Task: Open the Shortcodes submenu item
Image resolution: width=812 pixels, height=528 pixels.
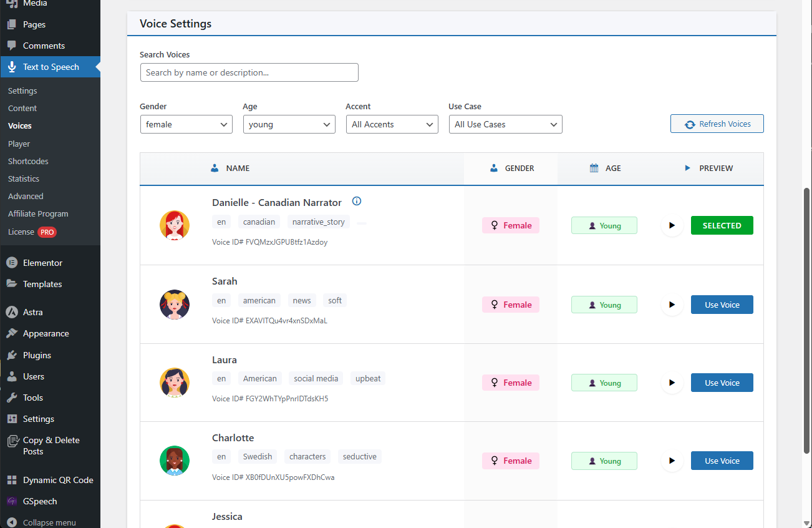Action: [28, 161]
